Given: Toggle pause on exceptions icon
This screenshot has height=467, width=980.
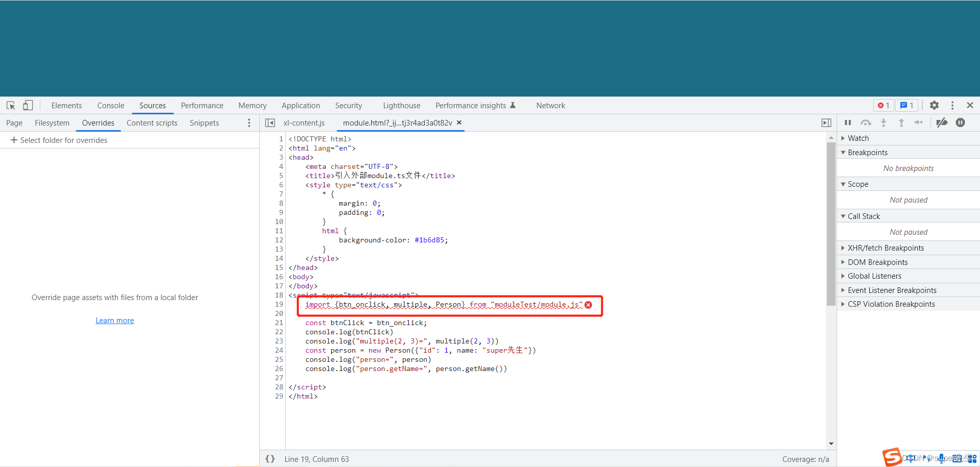Looking at the screenshot, I should point(961,122).
